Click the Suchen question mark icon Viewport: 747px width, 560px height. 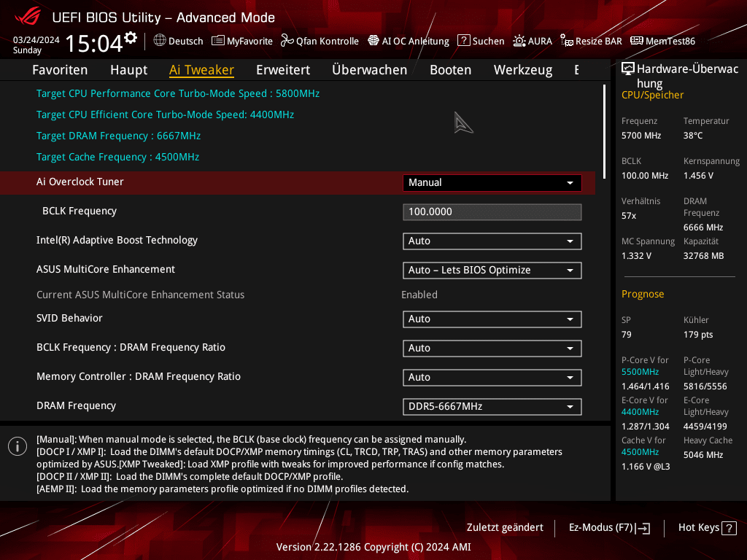point(463,41)
